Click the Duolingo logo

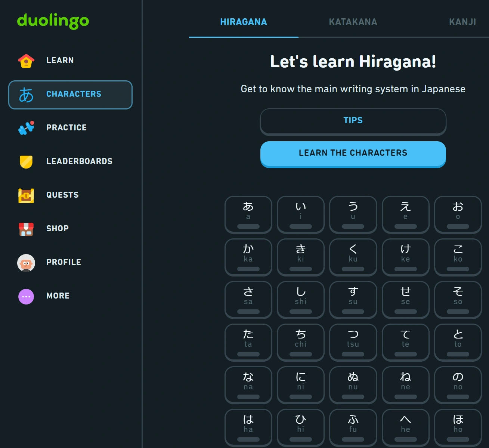tap(53, 21)
